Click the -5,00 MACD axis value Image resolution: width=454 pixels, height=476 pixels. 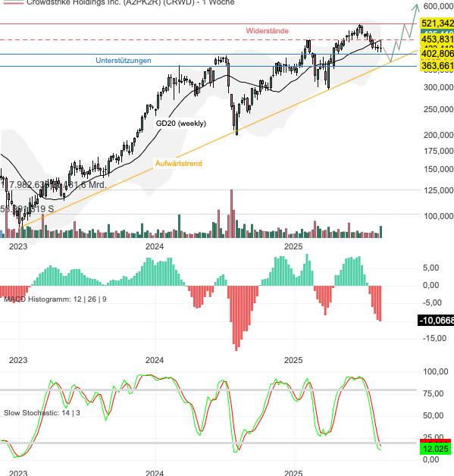[x=431, y=302]
